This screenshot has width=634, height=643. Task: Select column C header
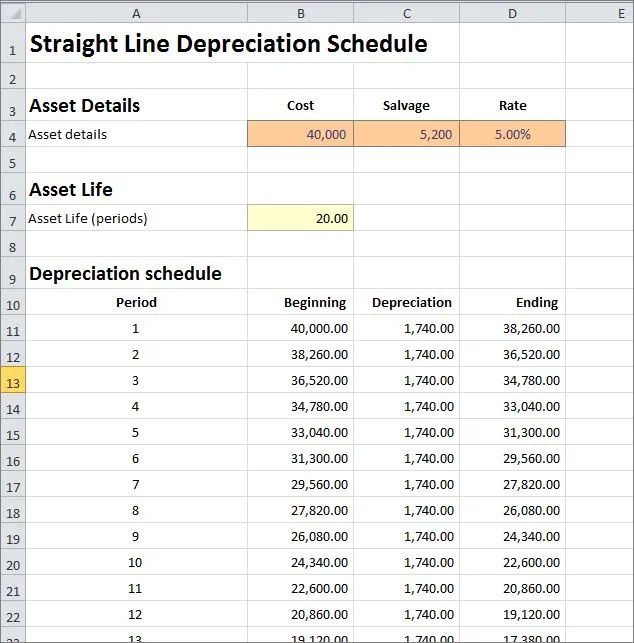click(406, 14)
